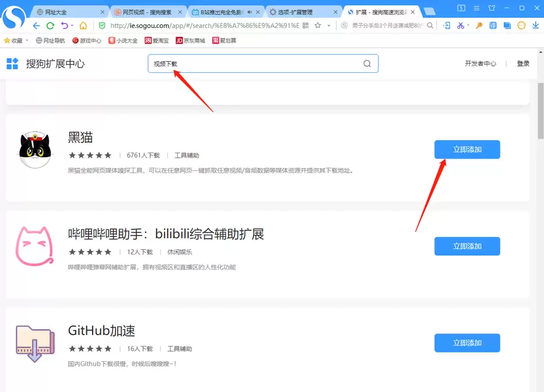Reload page with green refresh icon
The image size is (544, 392).
(50, 26)
